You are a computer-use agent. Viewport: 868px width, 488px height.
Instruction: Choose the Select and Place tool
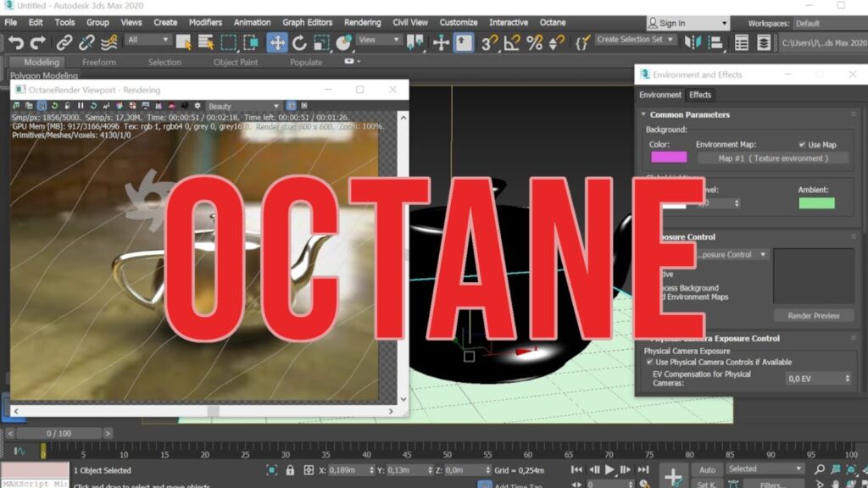(344, 42)
